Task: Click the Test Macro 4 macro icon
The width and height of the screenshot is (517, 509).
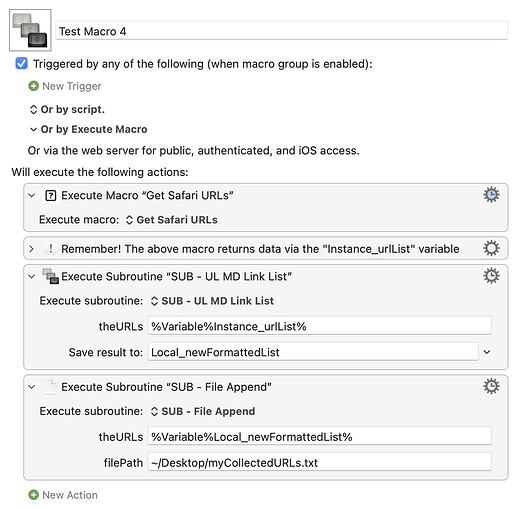Action: [x=30, y=30]
